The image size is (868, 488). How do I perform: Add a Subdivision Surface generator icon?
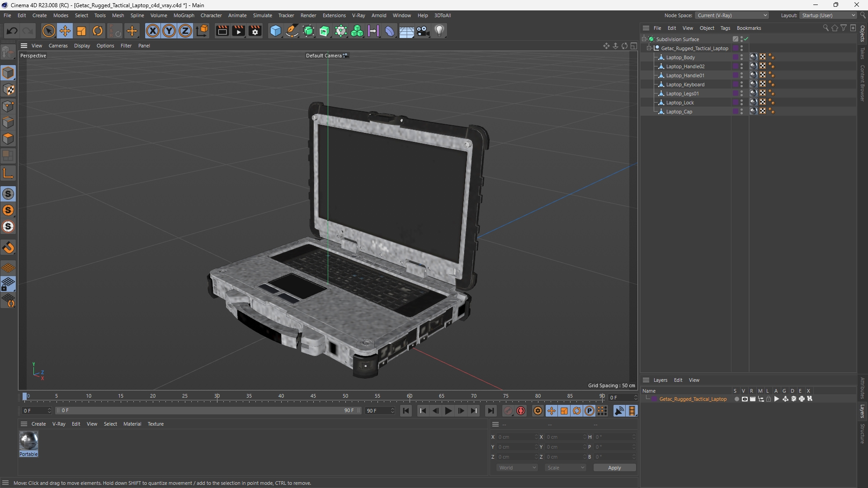point(308,31)
